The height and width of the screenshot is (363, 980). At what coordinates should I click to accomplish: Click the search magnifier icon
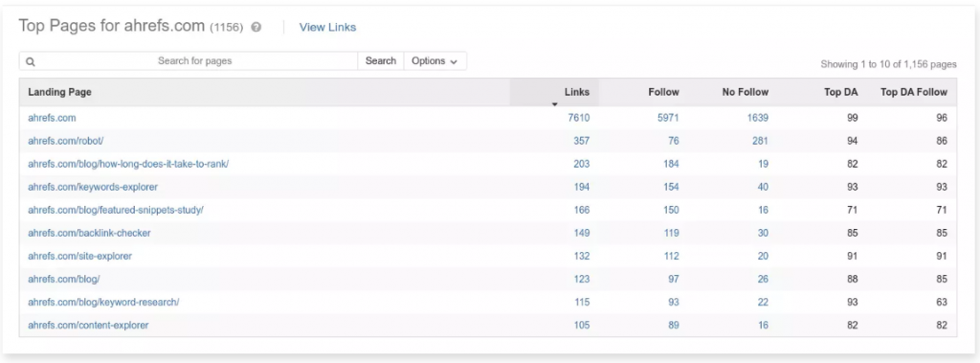(30, 61)
